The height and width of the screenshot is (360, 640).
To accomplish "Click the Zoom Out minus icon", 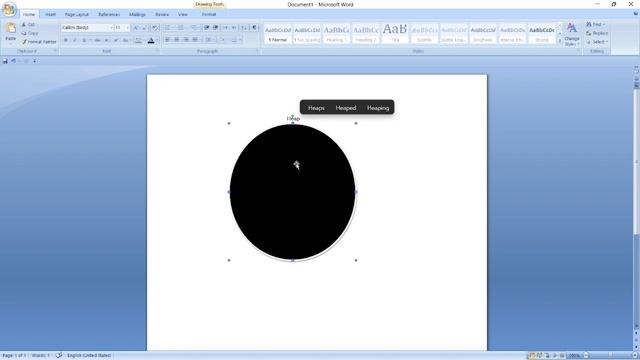I will (x=586, y=356).
